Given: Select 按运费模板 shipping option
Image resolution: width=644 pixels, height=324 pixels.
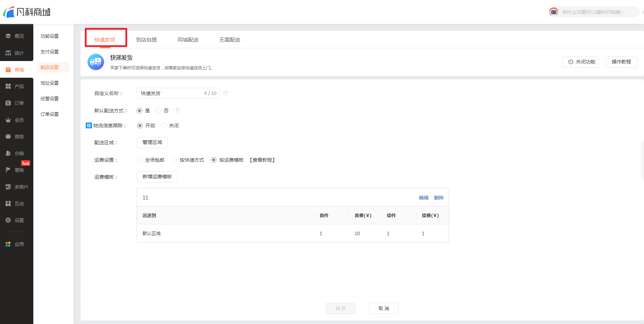Looking at the screenshot, I should (214, 160).
